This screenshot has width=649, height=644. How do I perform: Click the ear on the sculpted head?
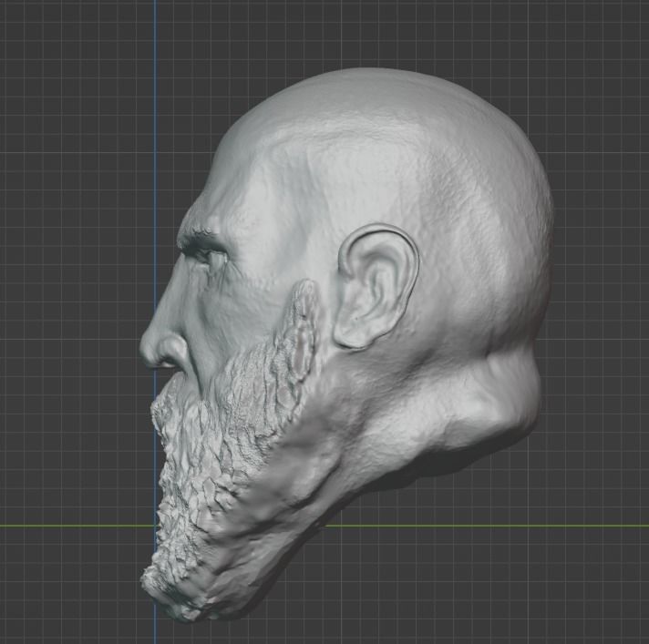376,286
